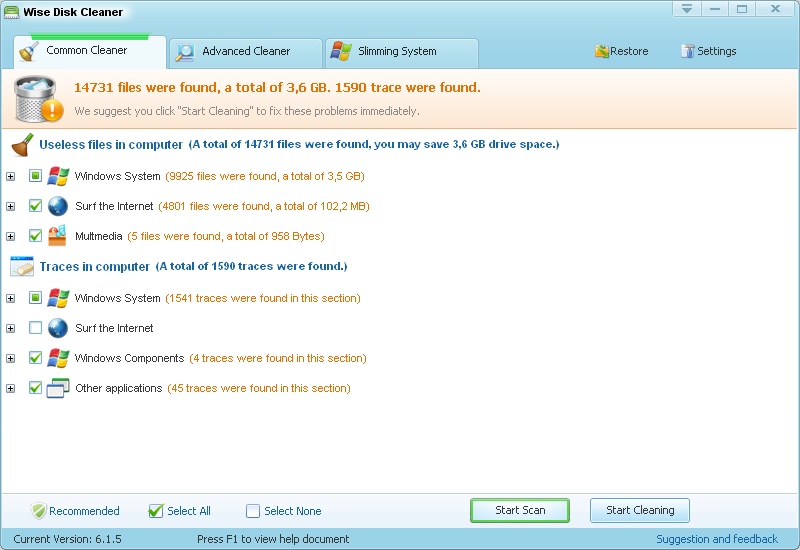Select Windows System 1541 traces text
The width and height of the screenshot is (800, 550).
[217, 298]
